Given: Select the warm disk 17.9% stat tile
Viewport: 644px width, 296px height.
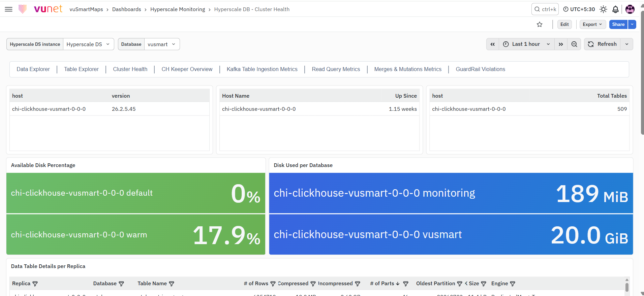Looking at the screenshot, I should (136, 234).
